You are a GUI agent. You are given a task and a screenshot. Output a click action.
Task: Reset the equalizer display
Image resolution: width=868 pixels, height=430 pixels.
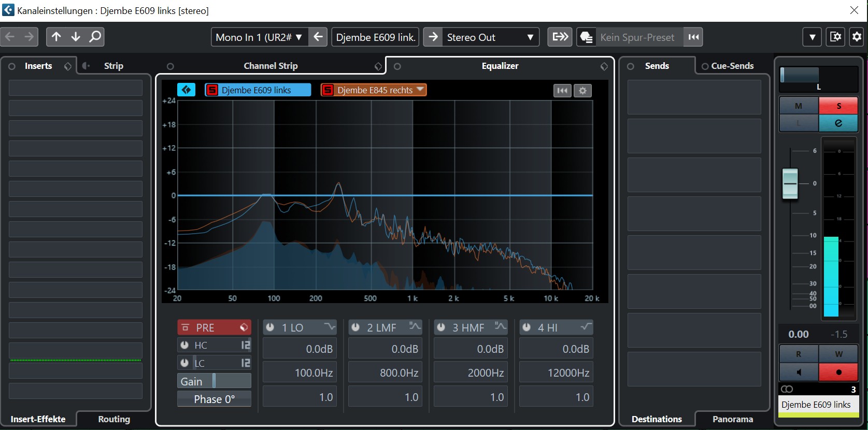tap(562, 91)
